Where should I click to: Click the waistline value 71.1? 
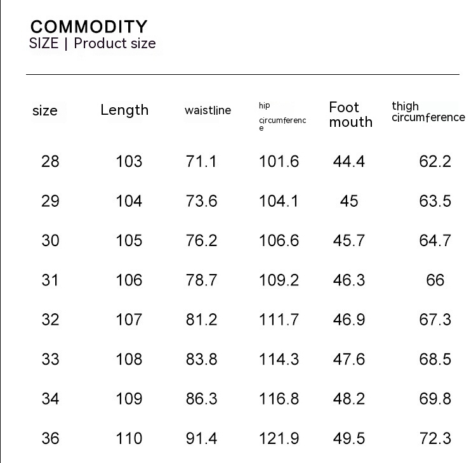click(x=201, y=162)
